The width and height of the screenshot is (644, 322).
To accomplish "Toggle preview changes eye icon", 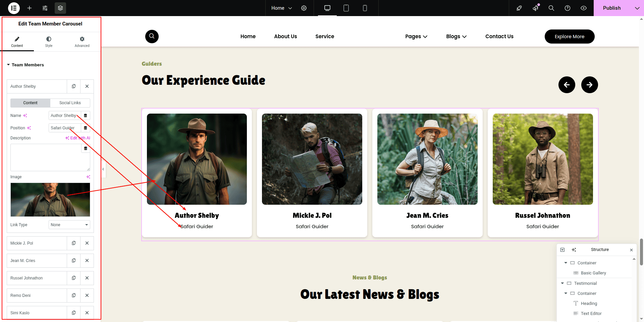I will (x=584, y=8).
